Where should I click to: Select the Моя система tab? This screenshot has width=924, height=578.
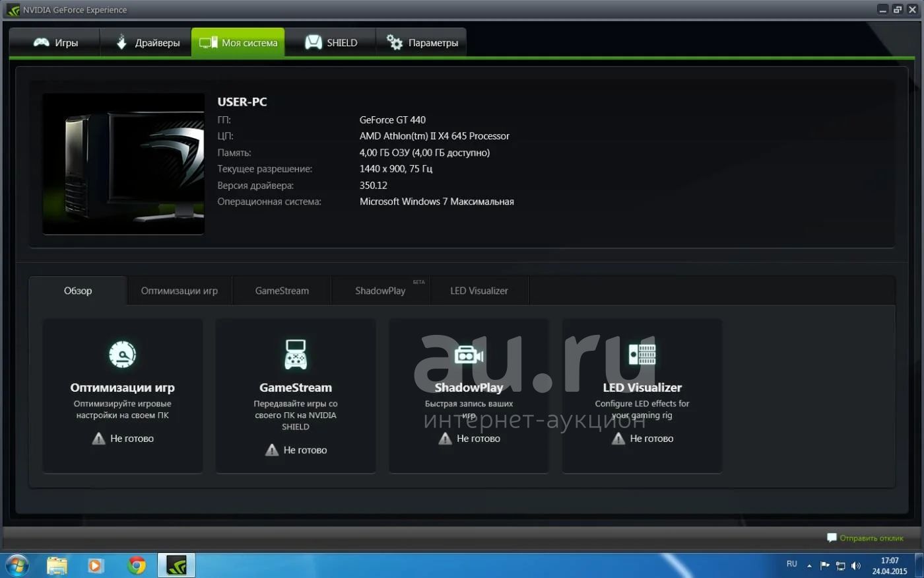238,42
